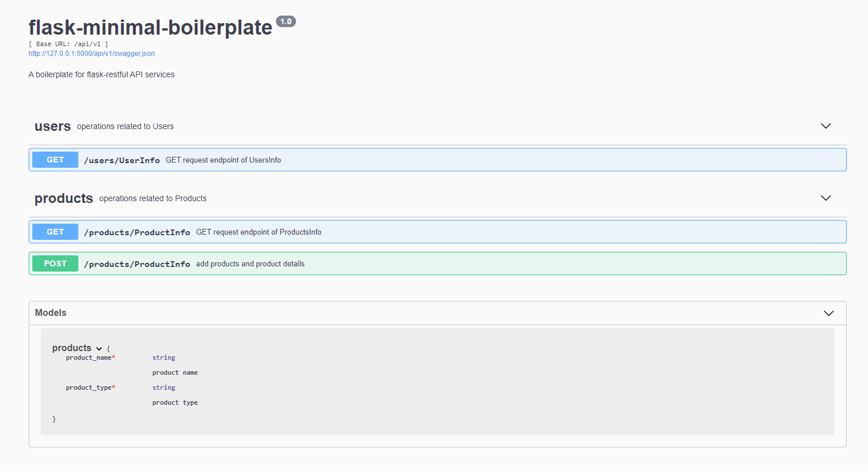
Task: Collapse the users section via its chevron
Action: pos(826,126)
